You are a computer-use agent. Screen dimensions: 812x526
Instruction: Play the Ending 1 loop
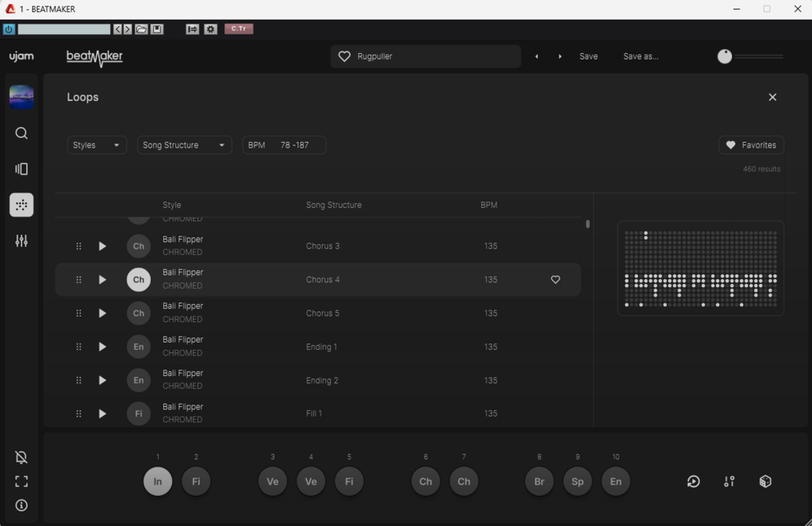pos(102,347)
